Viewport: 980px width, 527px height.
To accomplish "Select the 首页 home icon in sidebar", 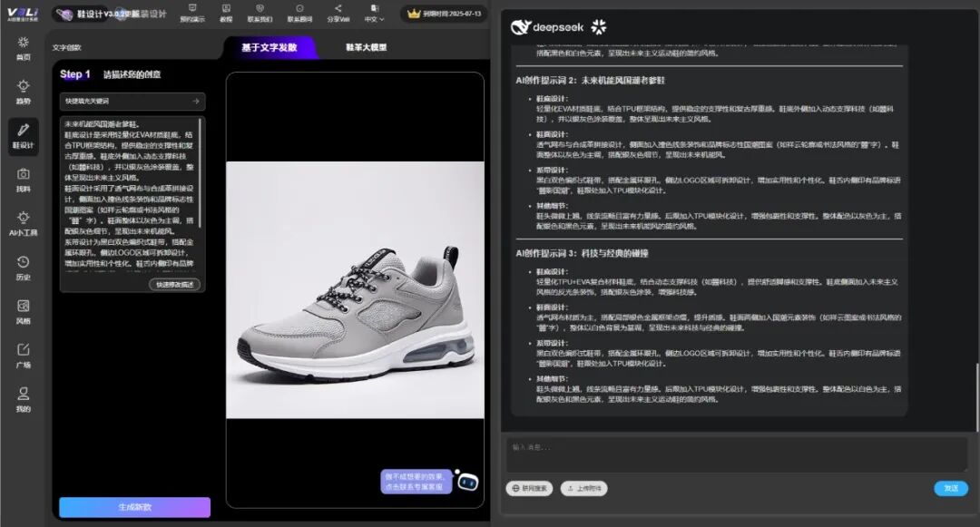I will pos(24,47).
